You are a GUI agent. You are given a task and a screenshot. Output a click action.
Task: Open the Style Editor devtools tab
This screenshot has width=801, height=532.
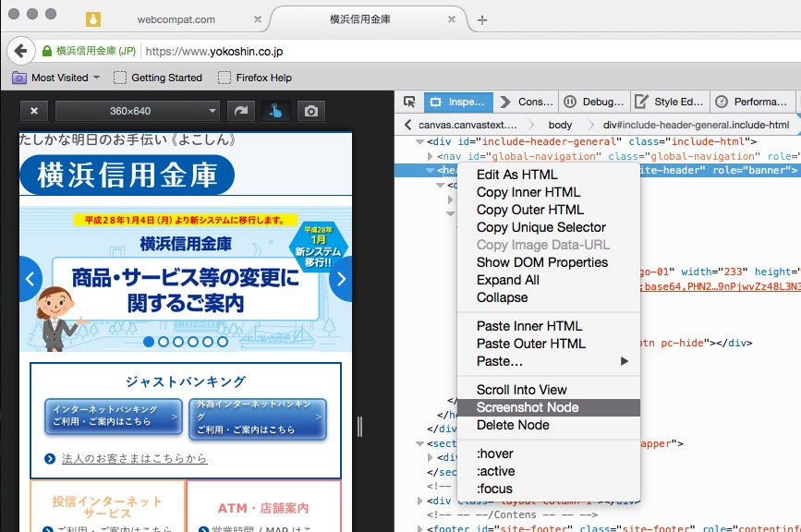670,102
